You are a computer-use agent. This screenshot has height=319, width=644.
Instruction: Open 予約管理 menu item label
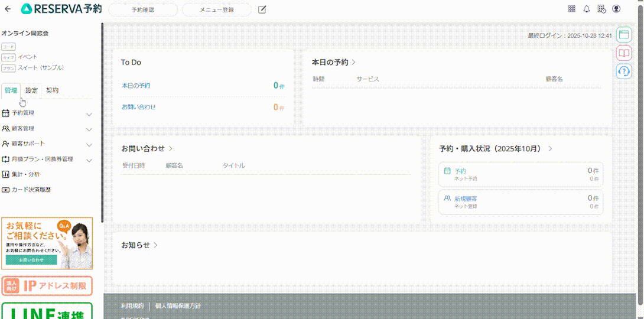(x=22, y=113)
